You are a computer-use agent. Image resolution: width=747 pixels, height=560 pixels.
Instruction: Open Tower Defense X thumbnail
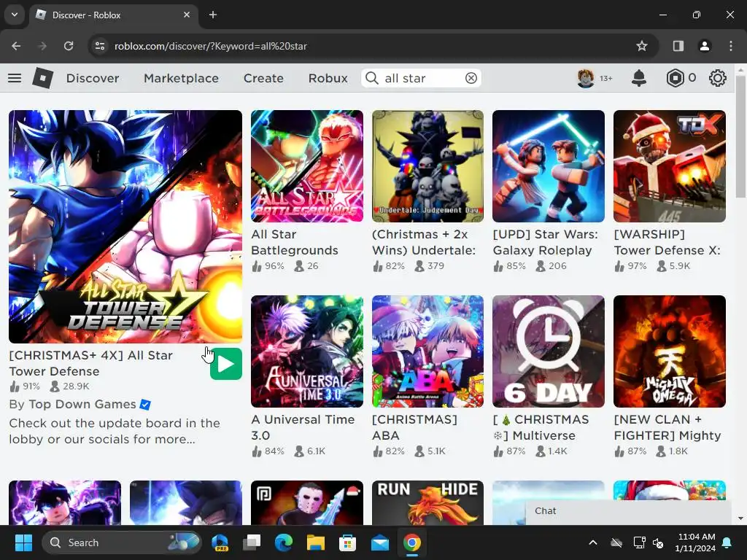click(670, 166)
